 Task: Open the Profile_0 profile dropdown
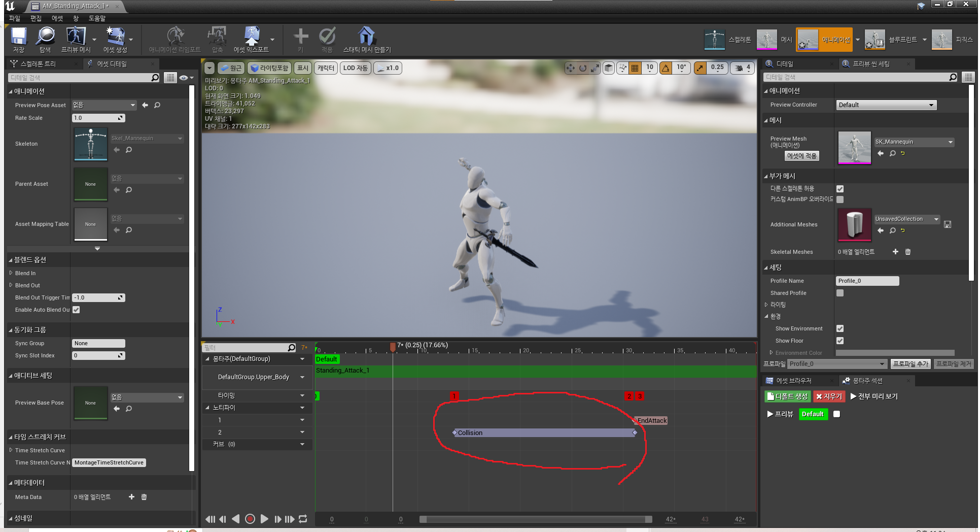837,364
